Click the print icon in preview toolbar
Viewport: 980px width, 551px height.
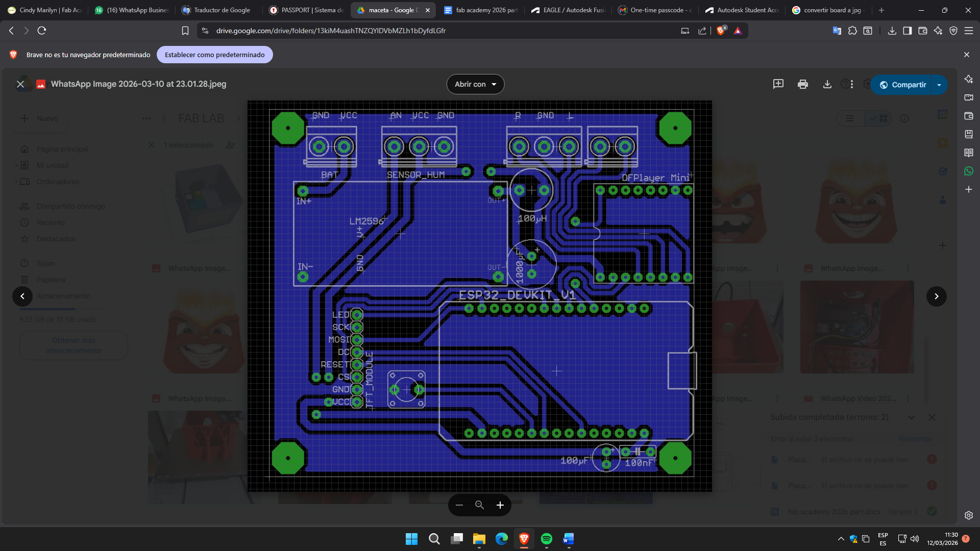pos(802,84)
